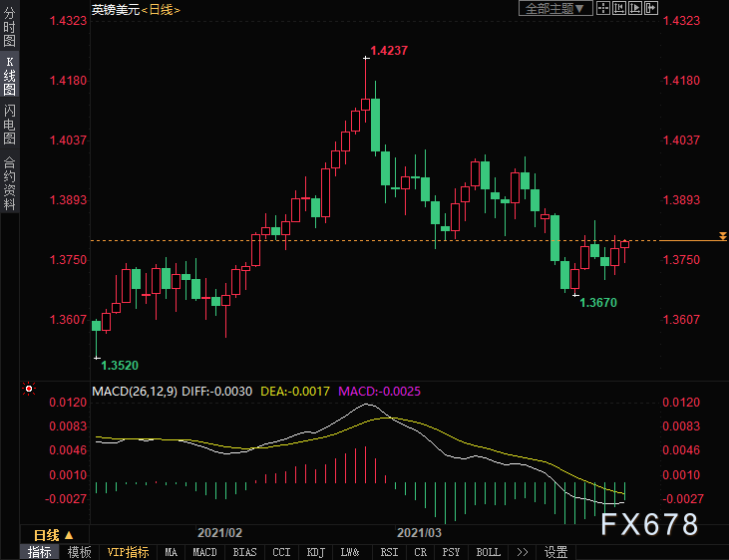Click the magenta MACD:-0.0025 value
Viewport: 729px width, 560px height.
pos(379,392)
